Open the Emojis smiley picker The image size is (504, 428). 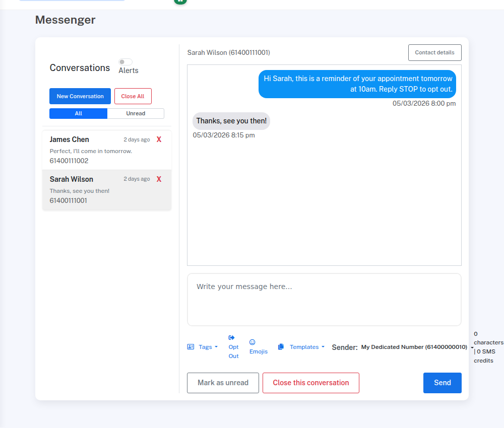[x=253, y=342]
